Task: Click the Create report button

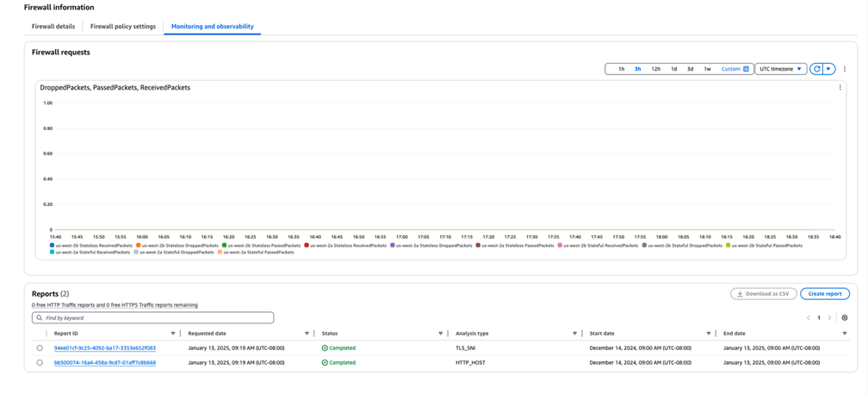Action: (825, 294)
